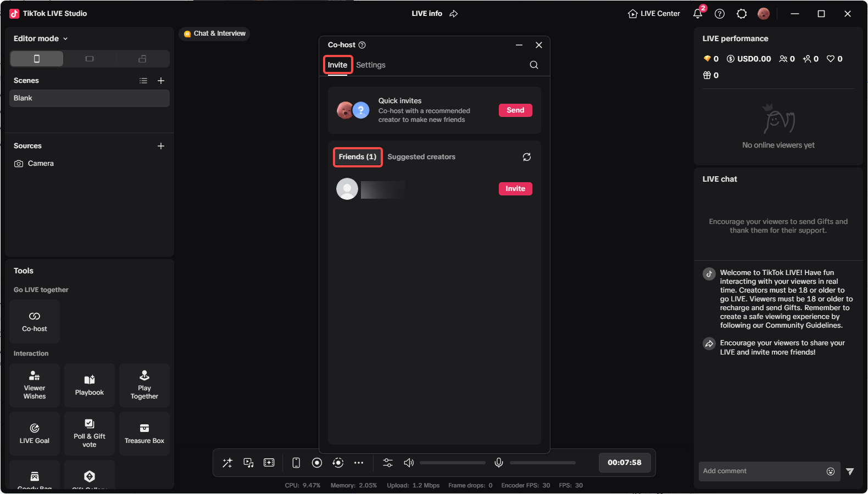Select the dual-screen layout mode
Screen dimensions: 868x494
[x=142, y=59]
